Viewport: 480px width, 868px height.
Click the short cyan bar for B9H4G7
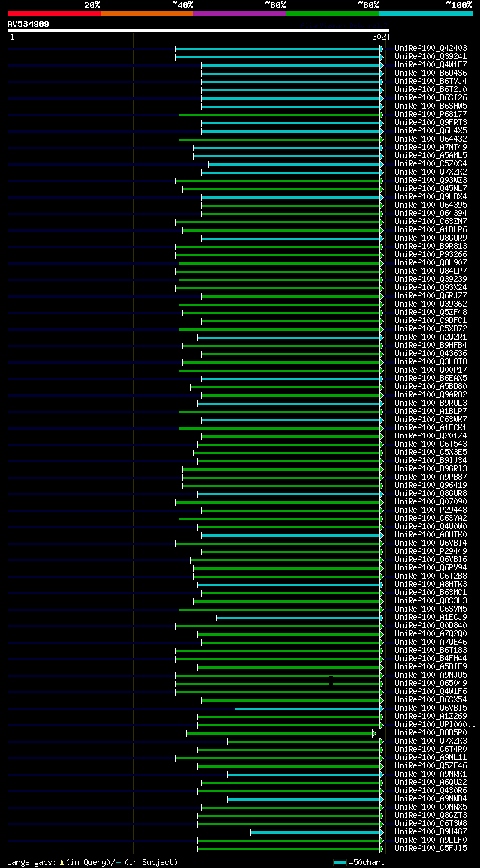(317, 833)
